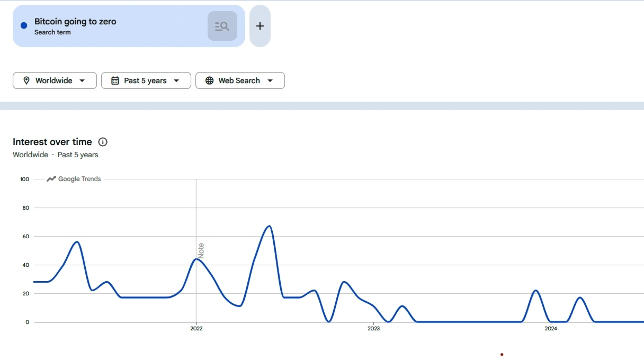The height and width of the screenshot is (361, 644).
Task: Click the blue dot beside Bitcoin going to zero
Action: click(24, 25)
